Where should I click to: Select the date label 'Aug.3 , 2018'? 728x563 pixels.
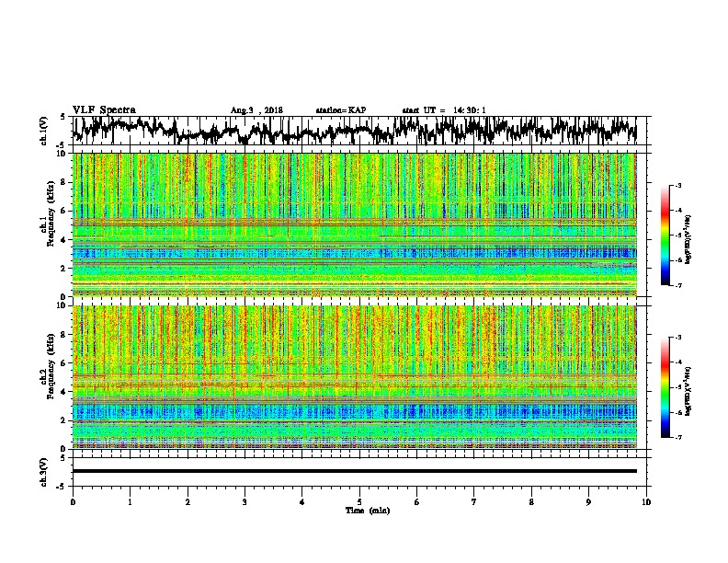[256, 110]
